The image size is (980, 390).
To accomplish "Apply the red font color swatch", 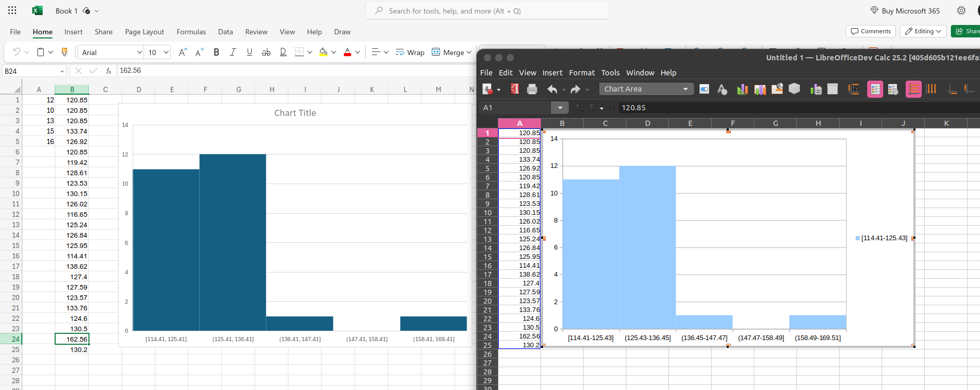I will [x=347, y=52].
